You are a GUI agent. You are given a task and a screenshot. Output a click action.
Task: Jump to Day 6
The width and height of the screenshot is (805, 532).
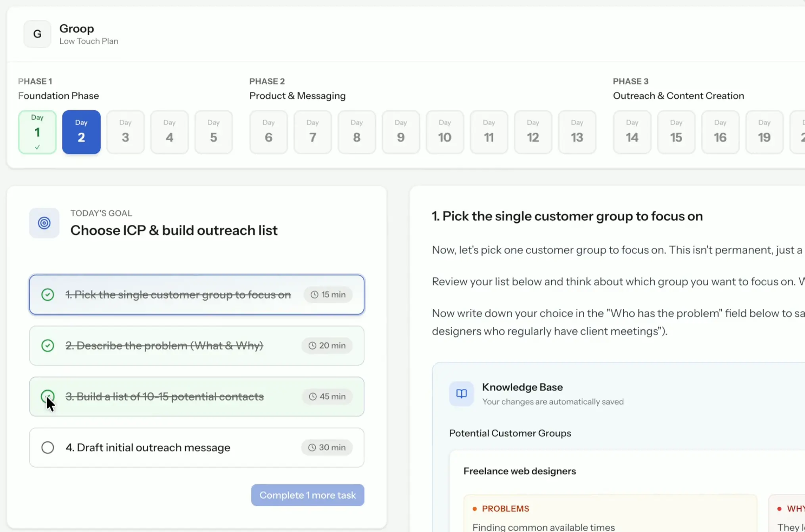268,132
